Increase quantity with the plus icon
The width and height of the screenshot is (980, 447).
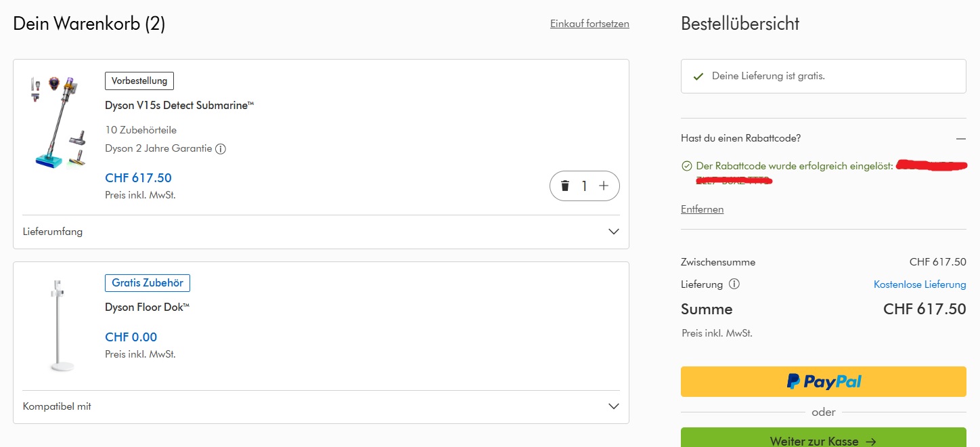coord(604,186)
